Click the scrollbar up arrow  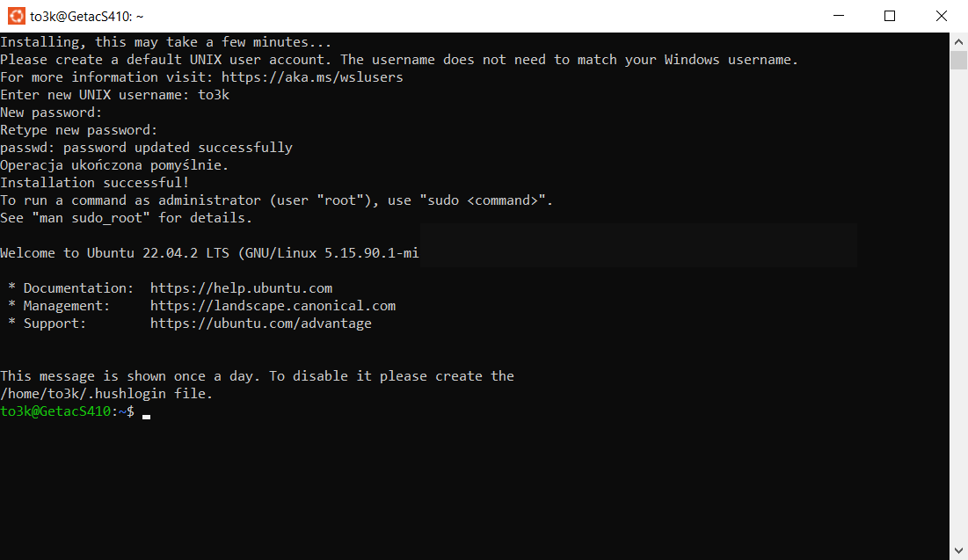click(x=958, y=41)
